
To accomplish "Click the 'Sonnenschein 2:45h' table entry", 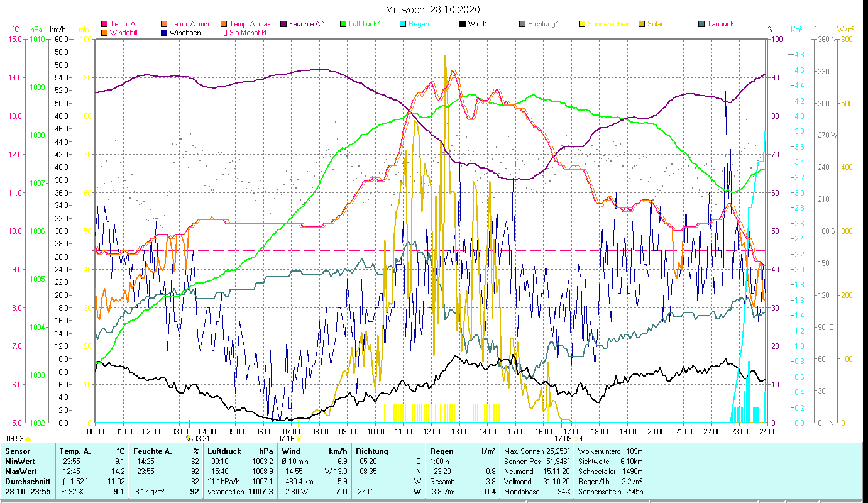I will (610, 492).
